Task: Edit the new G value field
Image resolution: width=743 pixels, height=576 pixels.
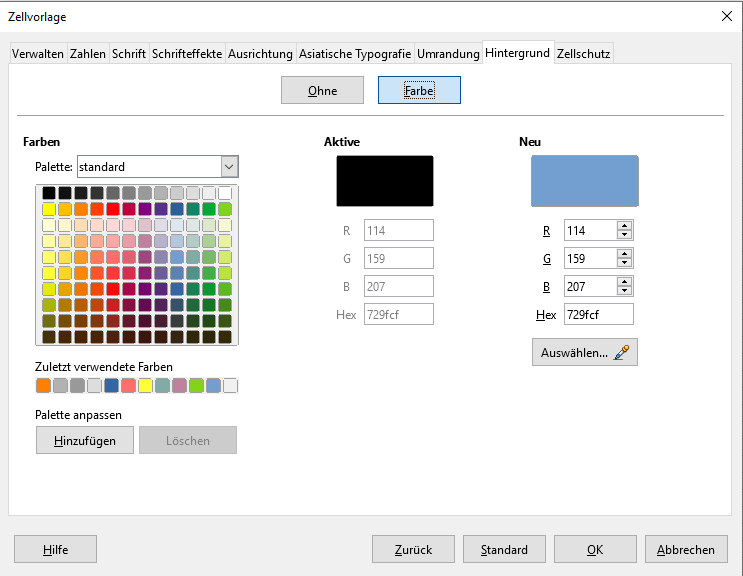Action: coord(590,258)
